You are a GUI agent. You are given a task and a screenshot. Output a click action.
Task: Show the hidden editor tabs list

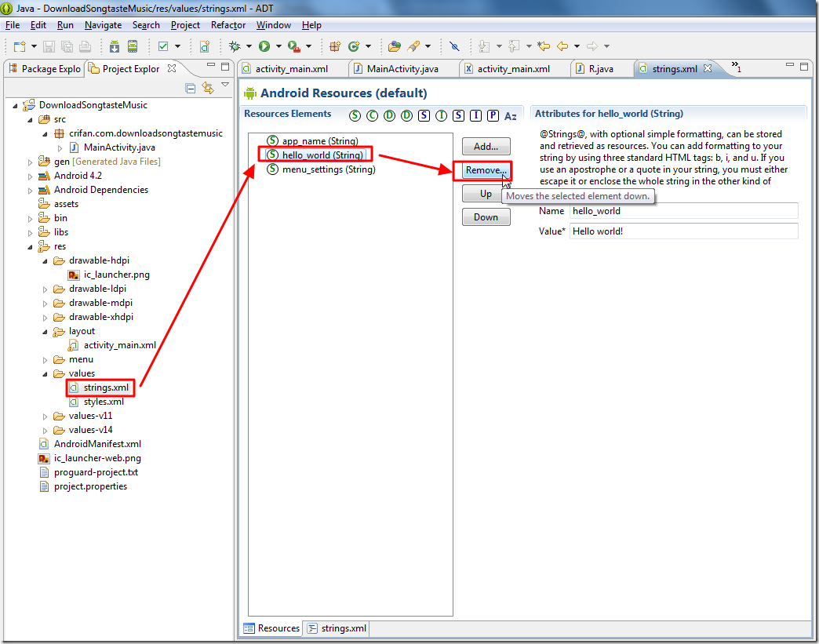pos(736,67)
